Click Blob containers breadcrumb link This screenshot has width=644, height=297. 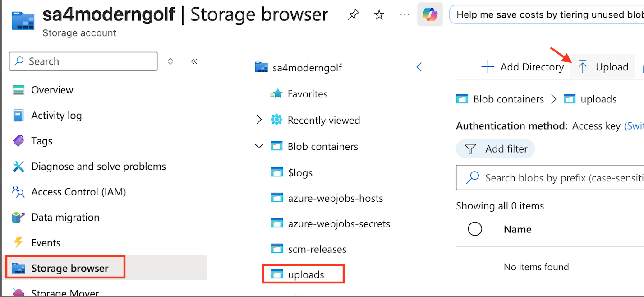coord(508,99)
